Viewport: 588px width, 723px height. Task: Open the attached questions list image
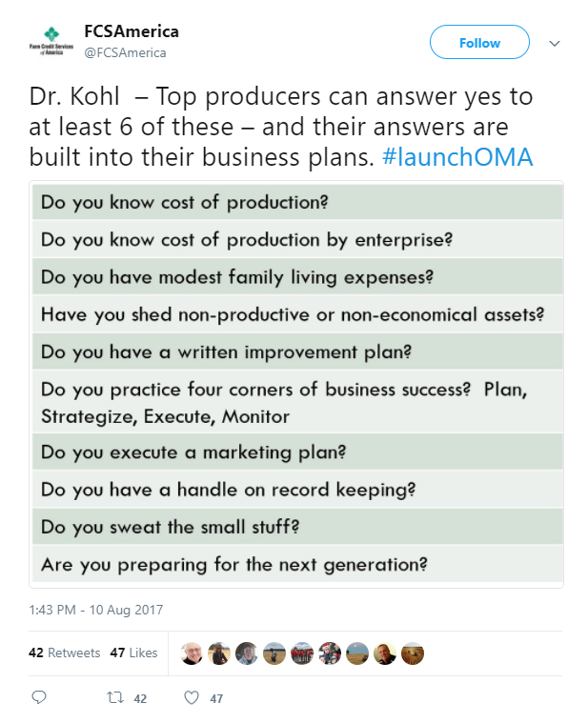pyautogui.click(x=296, y=384)
